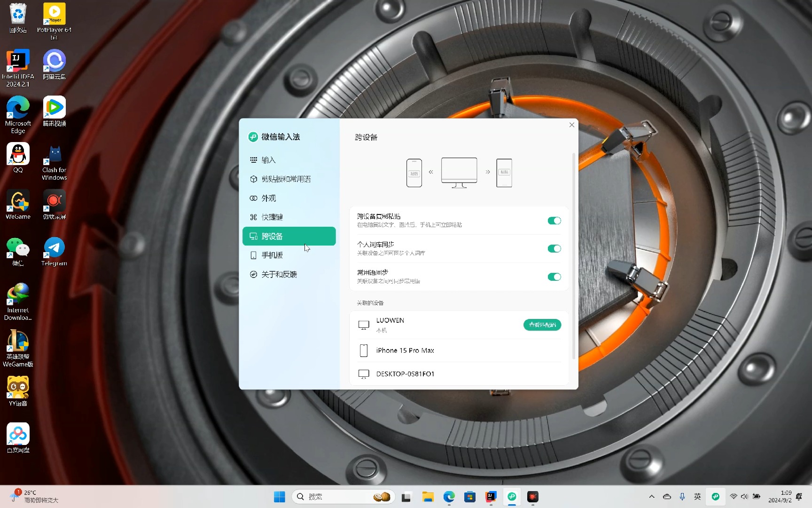
Task: Open the Wi-Fi network tray icon
Action: [734, 497]
